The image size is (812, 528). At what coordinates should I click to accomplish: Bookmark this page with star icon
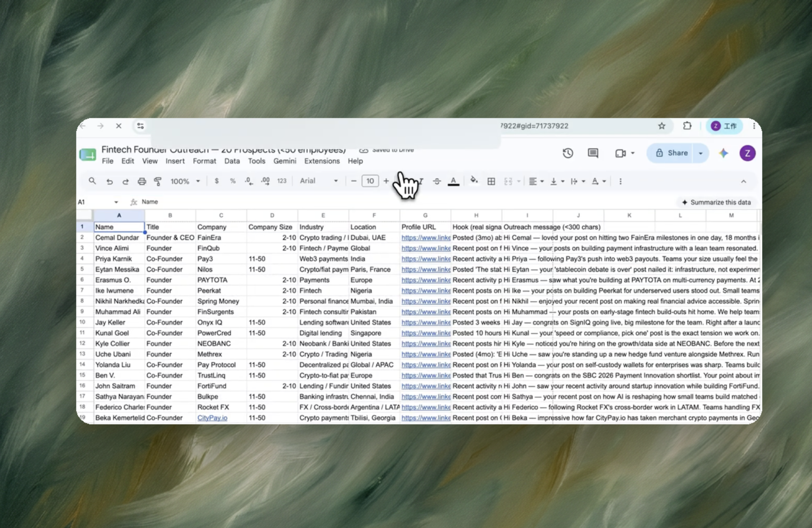coord(661,126)
